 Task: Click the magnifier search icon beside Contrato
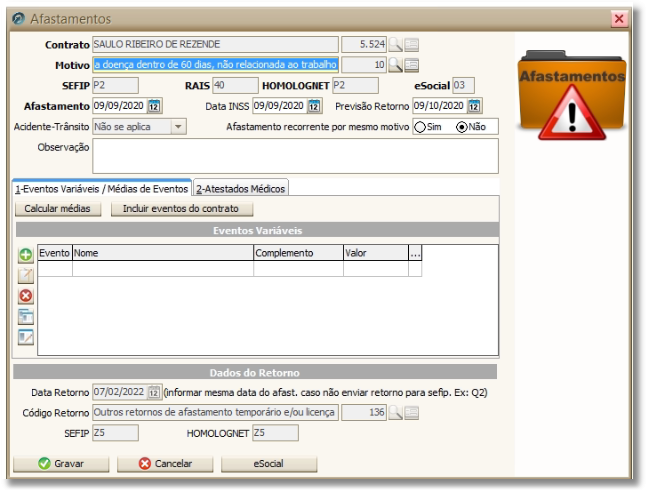[395, 44]
